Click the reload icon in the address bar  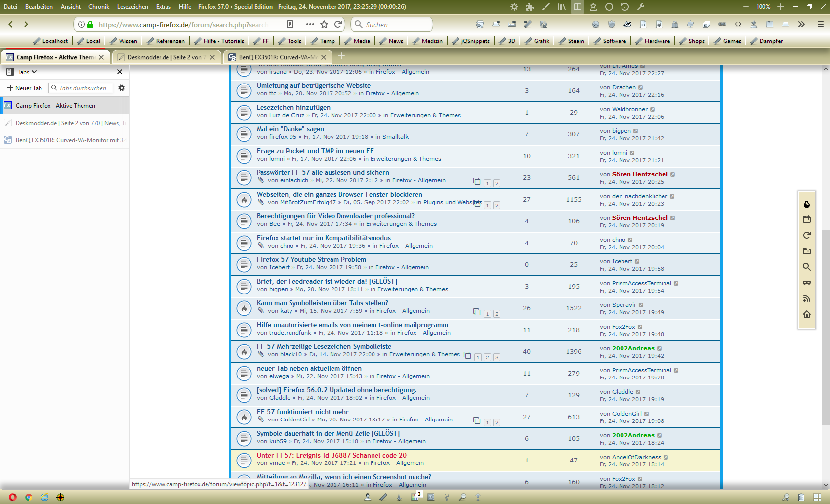338,24
